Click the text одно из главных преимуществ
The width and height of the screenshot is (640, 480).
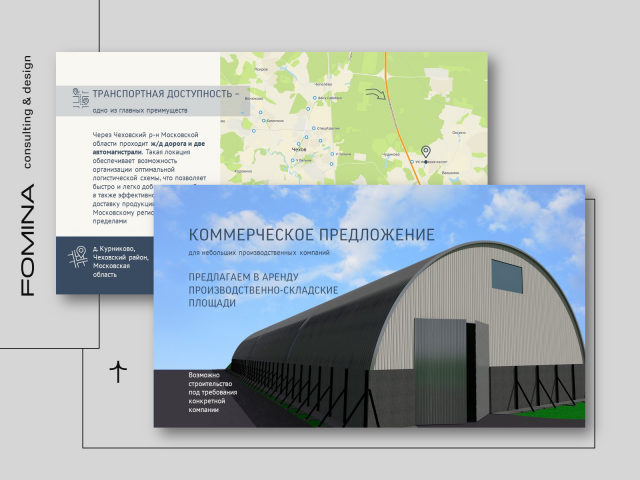pos(140,110)
